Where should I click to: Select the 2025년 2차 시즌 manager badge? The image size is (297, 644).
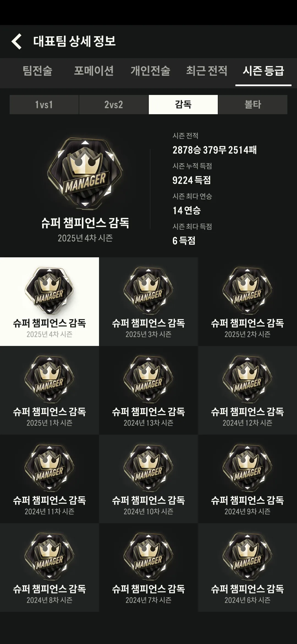tap(248, 302)
